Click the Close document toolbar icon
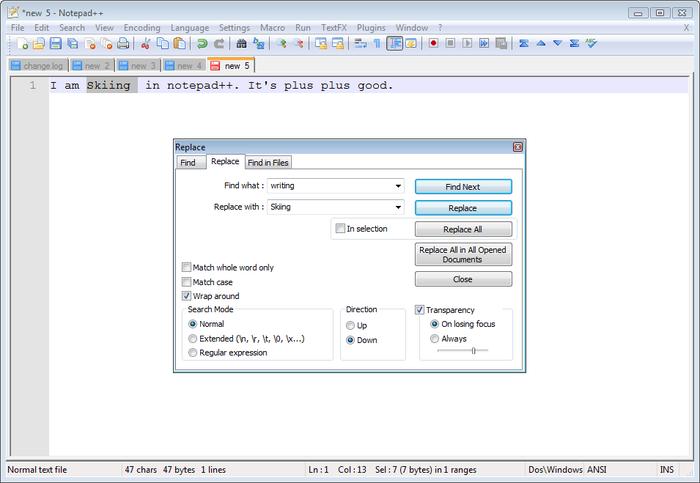 90,43
